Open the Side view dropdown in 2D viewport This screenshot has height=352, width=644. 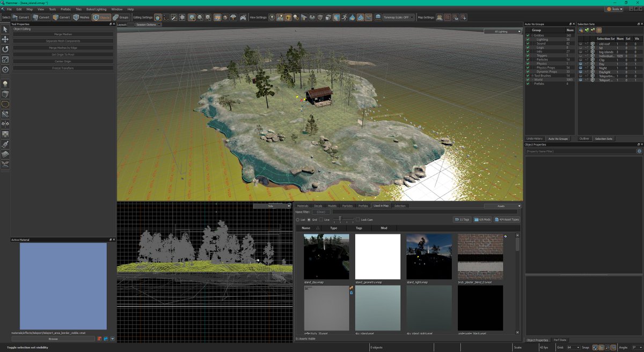point(272,206)
